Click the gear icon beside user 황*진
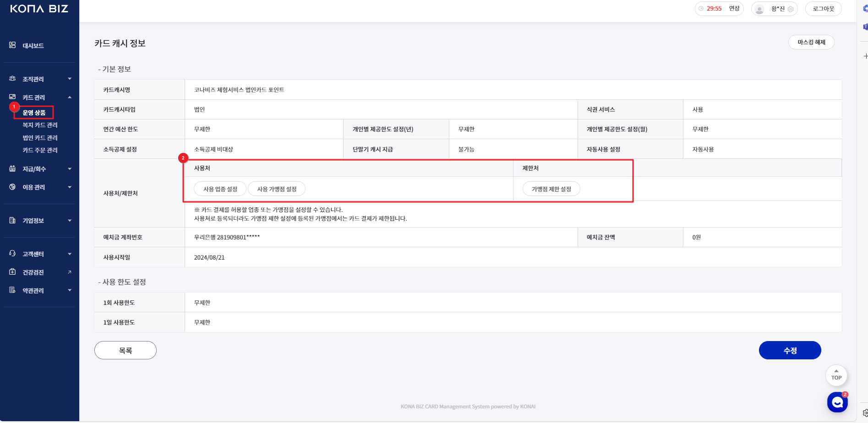The width and height of the screenshot is (868, 423). [x=791, y=9]
